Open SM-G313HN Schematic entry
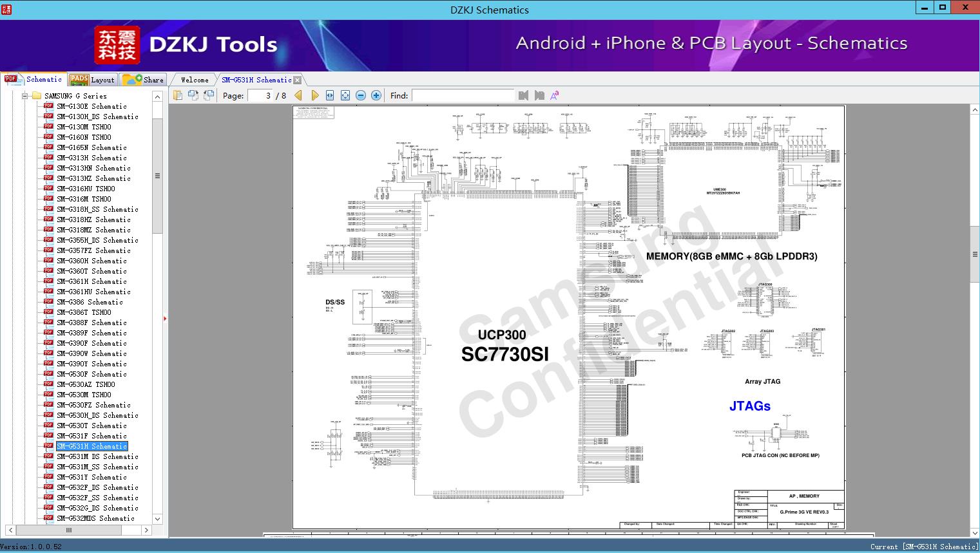980x553 pixels. [x=93, y=168]
